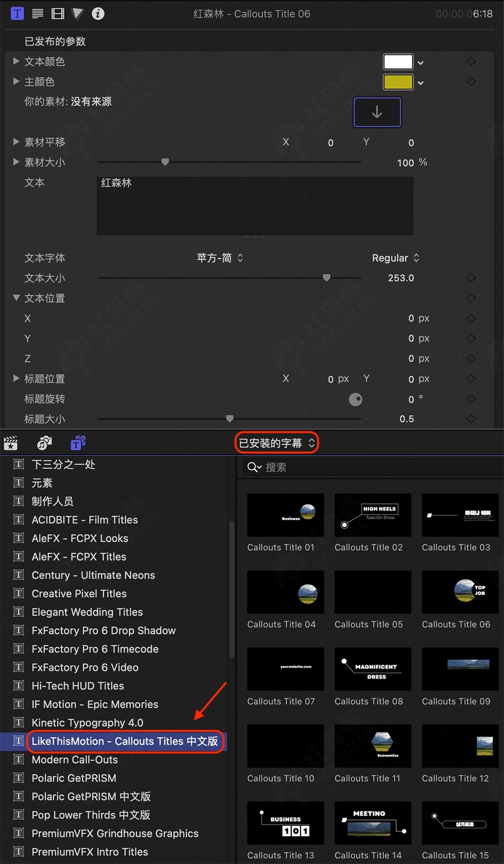The width and height of the screenshot is (504, 864).
Task: Open the Title inspector tab icon
Action: tap(17, 13)
